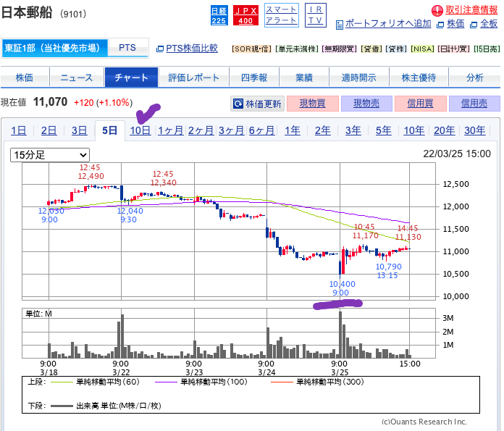Click the 現物売 button
This screenshot has width=504, height=431.
(366, 104)
